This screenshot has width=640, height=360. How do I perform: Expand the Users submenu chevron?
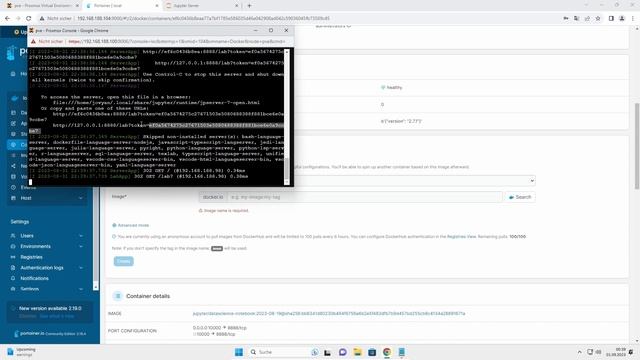point(81,236)
